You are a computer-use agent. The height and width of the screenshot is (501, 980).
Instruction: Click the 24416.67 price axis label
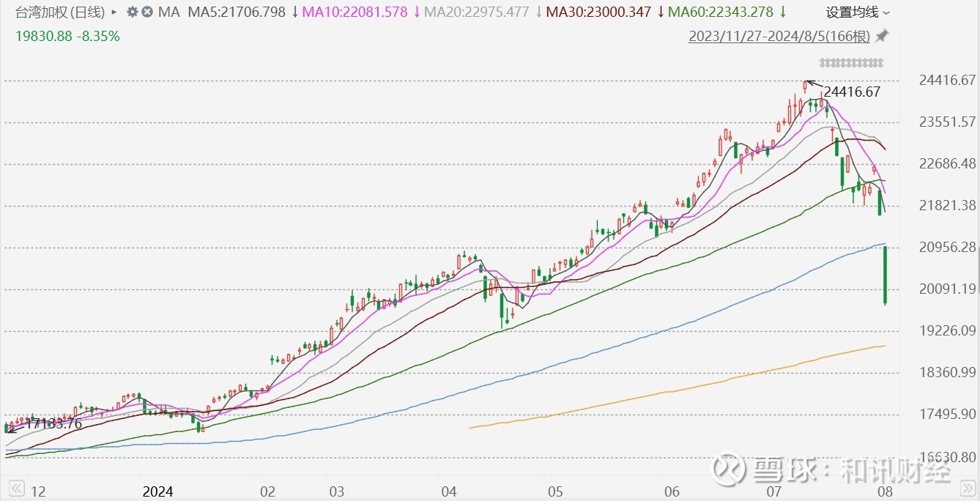pyautogui.click(x=947, y=80)
